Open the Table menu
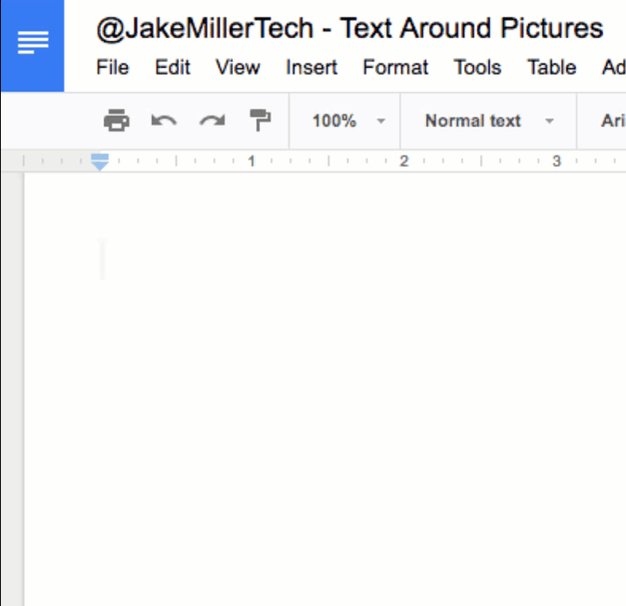Viewport: 626px width, 606px height. (x=552, y=67)
